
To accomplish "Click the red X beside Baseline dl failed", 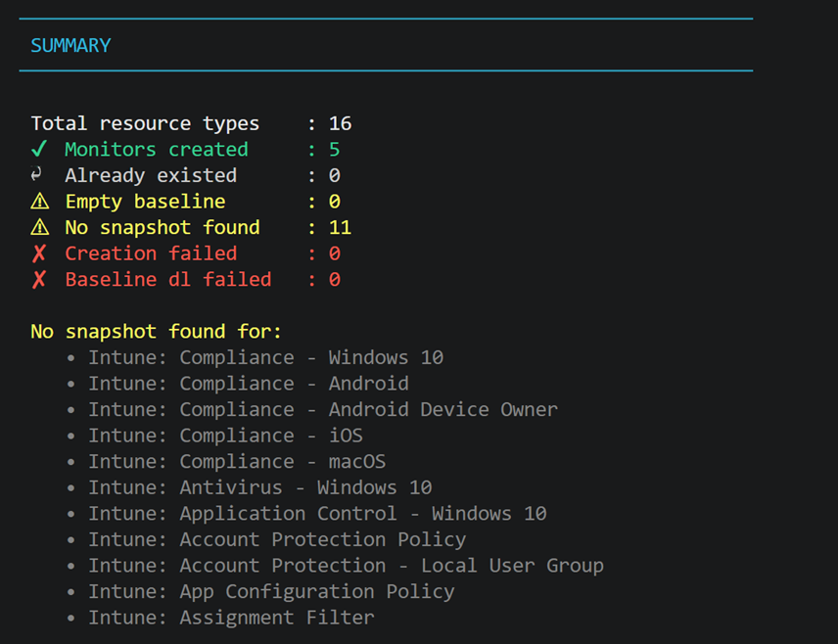I will 39,280.
